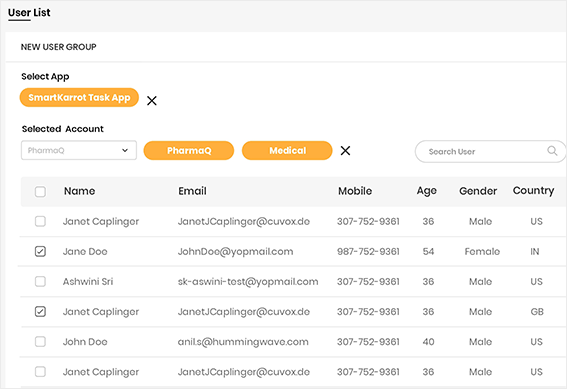Screen dimensions: 567x389
Task: Click the Gender column header
Action: pos(478,191)
